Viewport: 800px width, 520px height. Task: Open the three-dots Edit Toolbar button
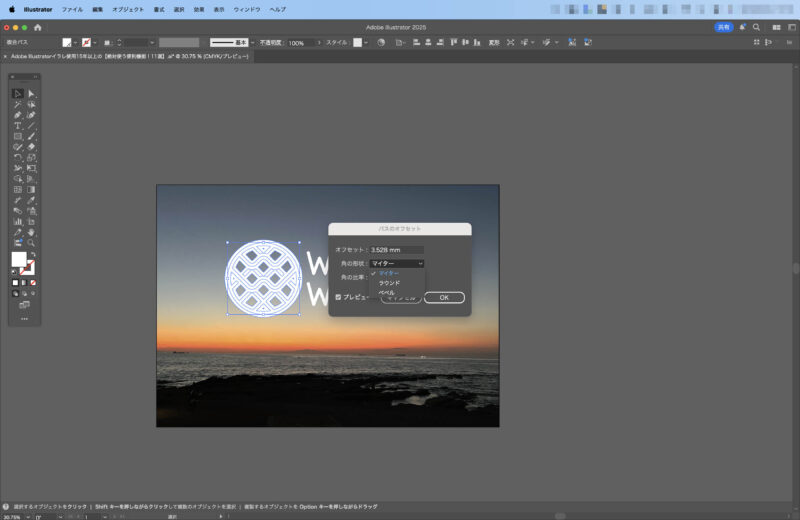24,319
